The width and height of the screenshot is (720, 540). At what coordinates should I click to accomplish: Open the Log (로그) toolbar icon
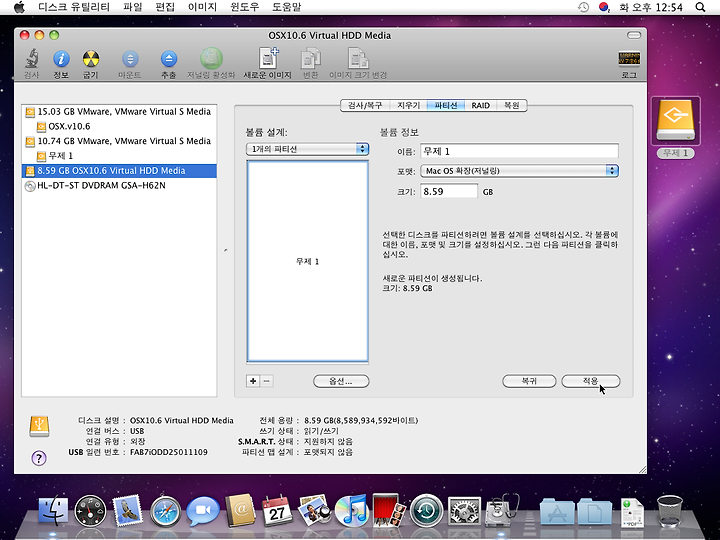[x=629, y=59]
